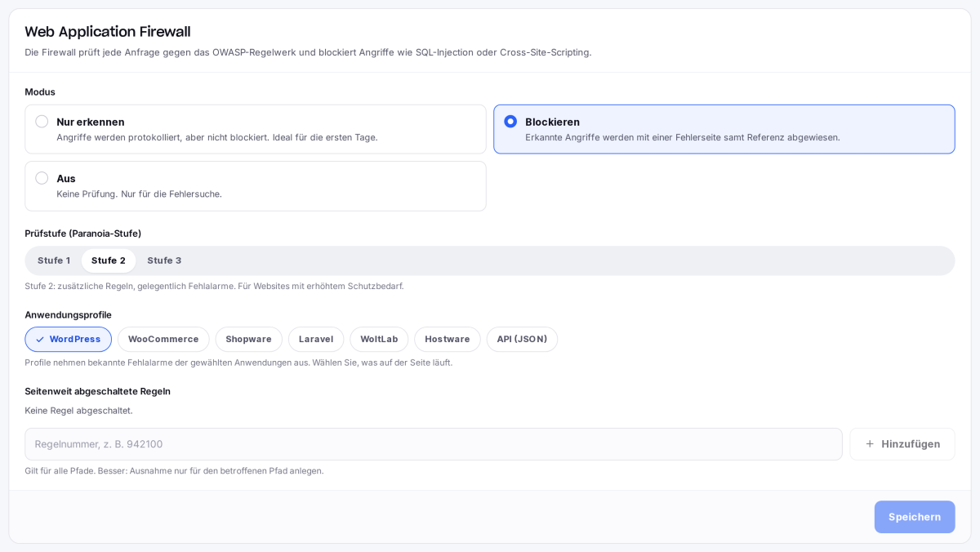This screenshot has height=552, width=980.
Task: Focus the Regelnummer input field
Action: pos(434,444)
